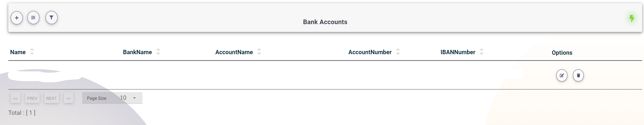Click the green lightning bolt icon
The image size is (644, 125).
coord(632,18)
